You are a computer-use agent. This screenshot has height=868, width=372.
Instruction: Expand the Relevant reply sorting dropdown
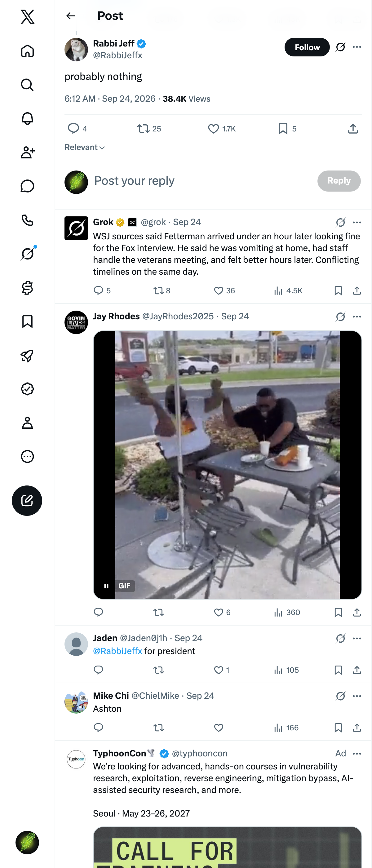[x=85, y=147]
